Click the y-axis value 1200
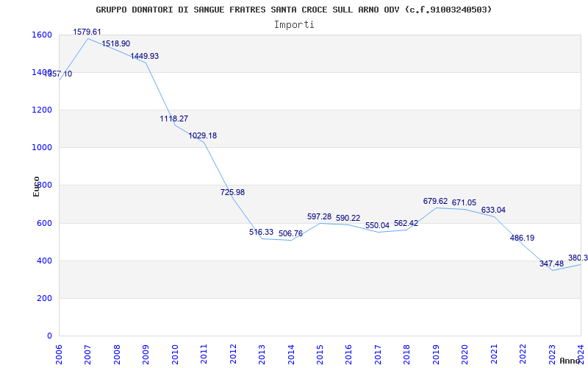This screenshot has height=368, width=588. pyautogui.click(x=43, y=110)
